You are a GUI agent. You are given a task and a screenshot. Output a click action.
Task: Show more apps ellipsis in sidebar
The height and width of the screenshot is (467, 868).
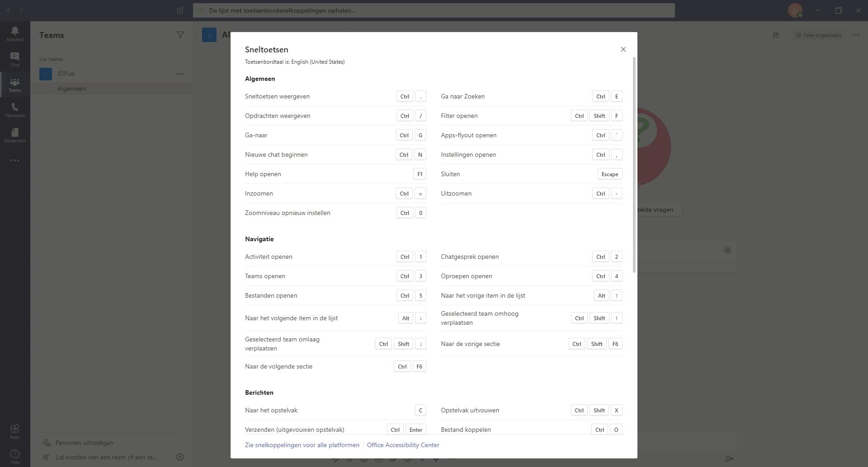[14, 160]
